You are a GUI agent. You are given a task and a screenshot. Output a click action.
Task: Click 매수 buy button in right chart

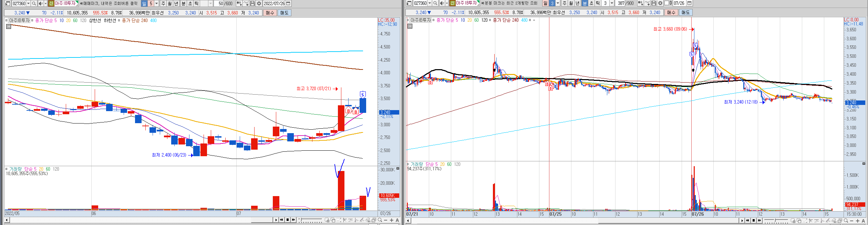coord(671,12)
